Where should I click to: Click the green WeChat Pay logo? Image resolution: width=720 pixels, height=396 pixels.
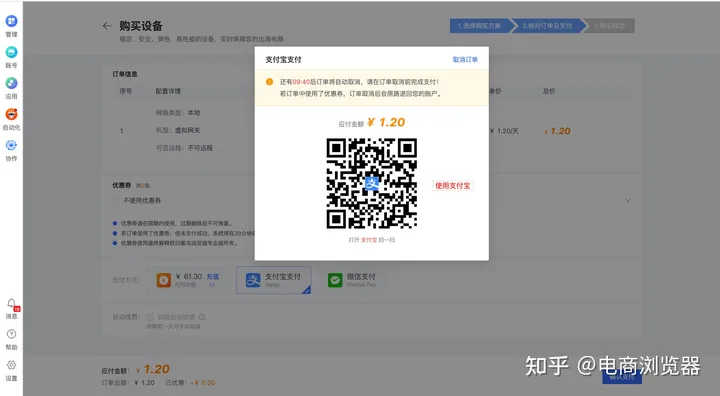tap(335, 280)
